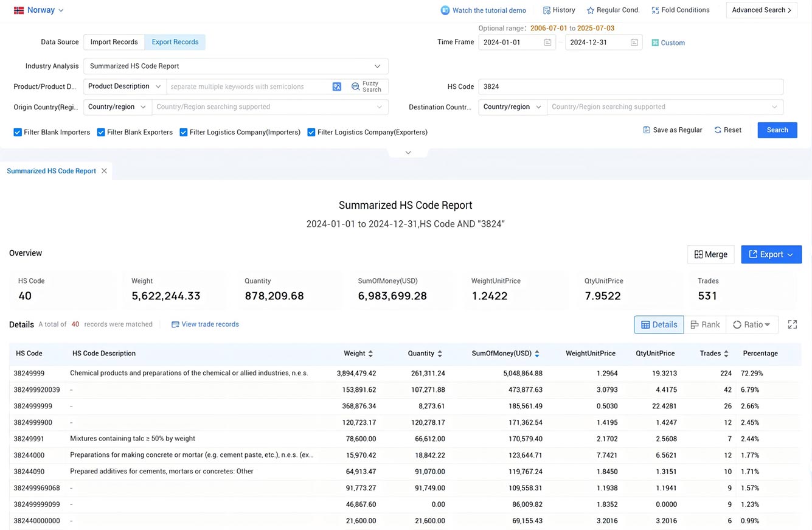Click HS code 382440000000 cell
This screenshot has width=812, height=530.
tap(36, 521)
